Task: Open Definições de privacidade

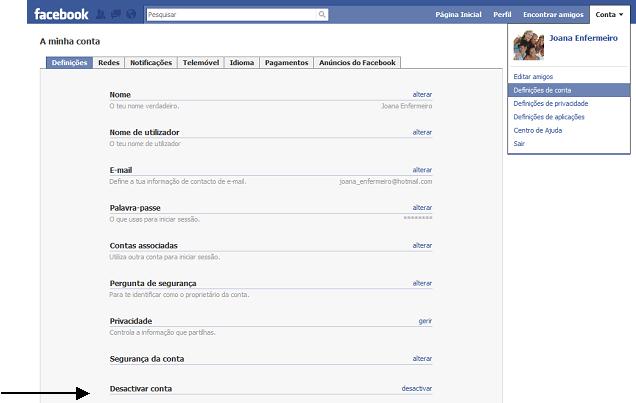Action: tap(550, 103)
